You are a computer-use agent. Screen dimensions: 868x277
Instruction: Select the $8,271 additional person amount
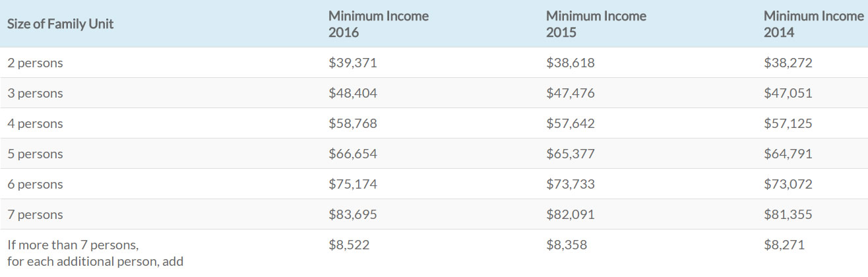pos(784,245)
